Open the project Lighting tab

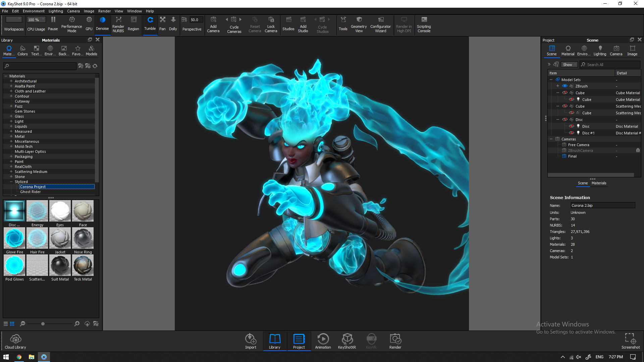(x=600, y=50)
